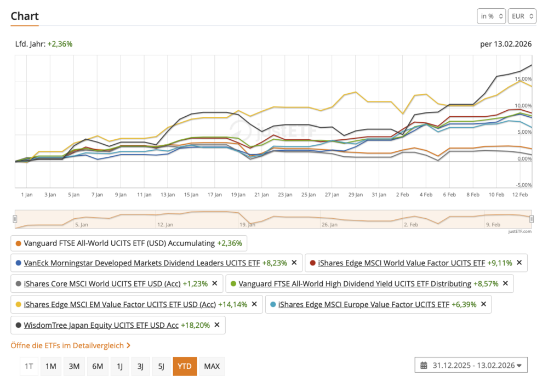Screen dimensions: 548x392
Task: Click the 'Lfd. Jahr: +2,36%' value
Action: (x=44, y=44)
